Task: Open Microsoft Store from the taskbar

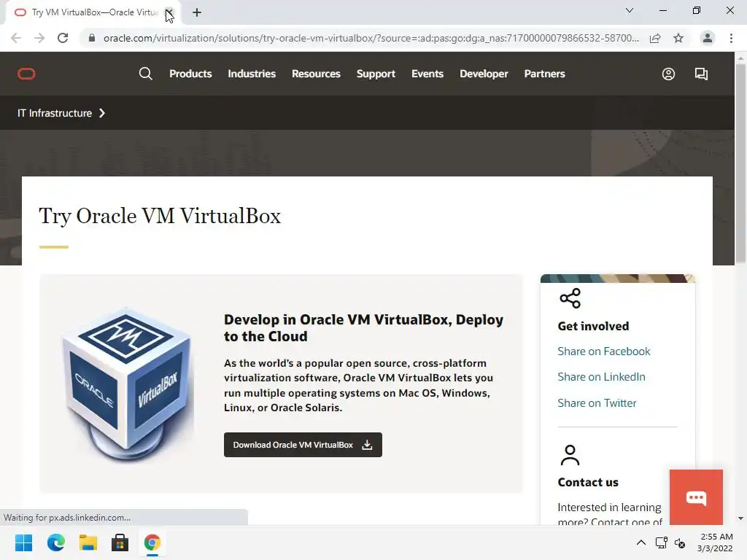Action: (120, 542)
